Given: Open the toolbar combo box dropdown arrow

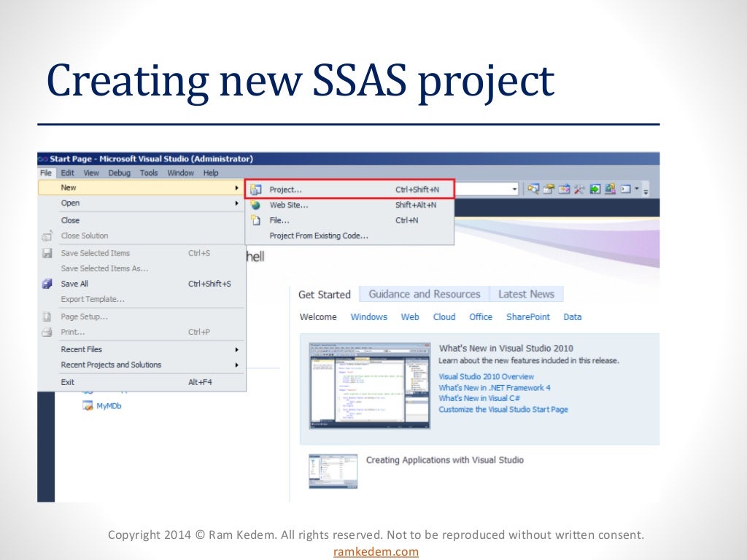Looking at the screenshot, I should point(514,190).
